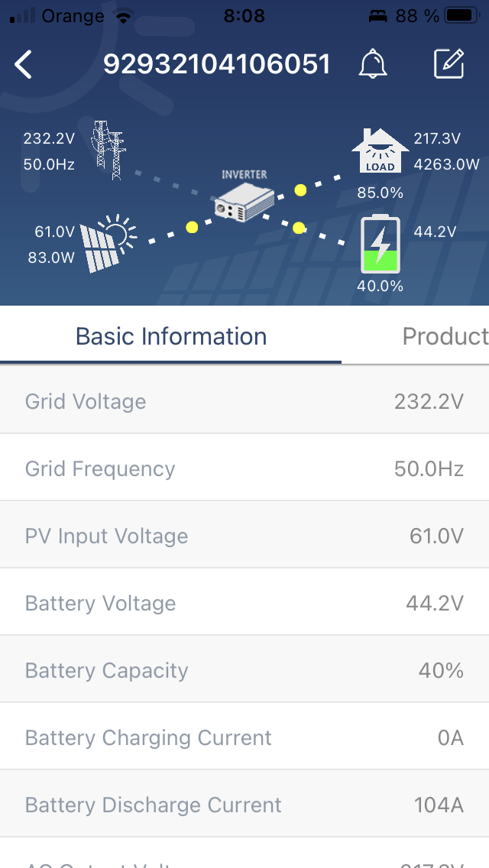Select the Grid Frequency row
The height and width of the screenshot is (868, 489).
click(244, 468)
